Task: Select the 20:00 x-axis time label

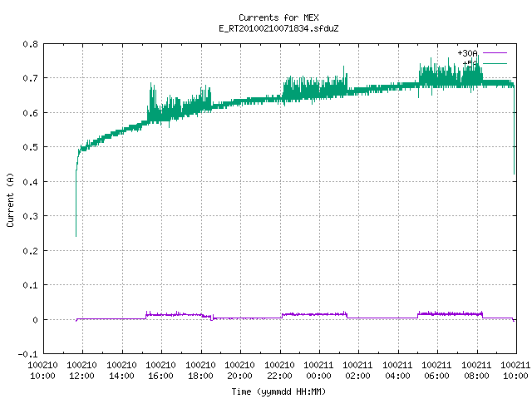Action: point(239,376)
